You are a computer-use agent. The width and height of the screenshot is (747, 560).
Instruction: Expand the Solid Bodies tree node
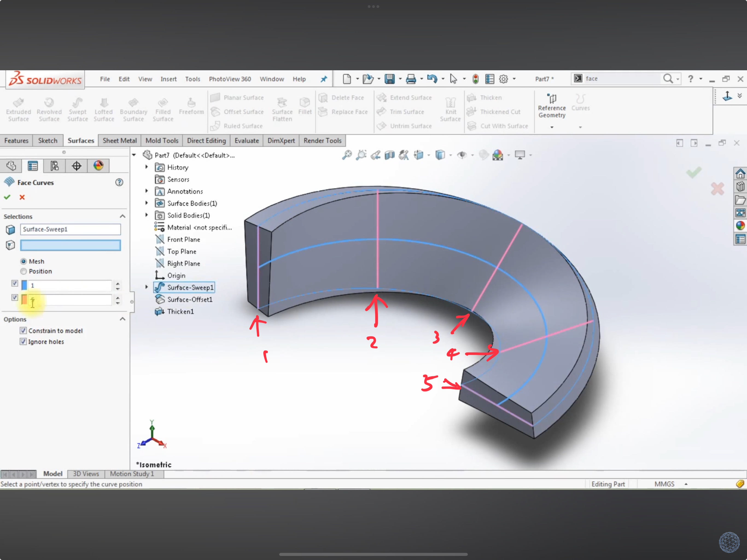(x=146, y=215)
